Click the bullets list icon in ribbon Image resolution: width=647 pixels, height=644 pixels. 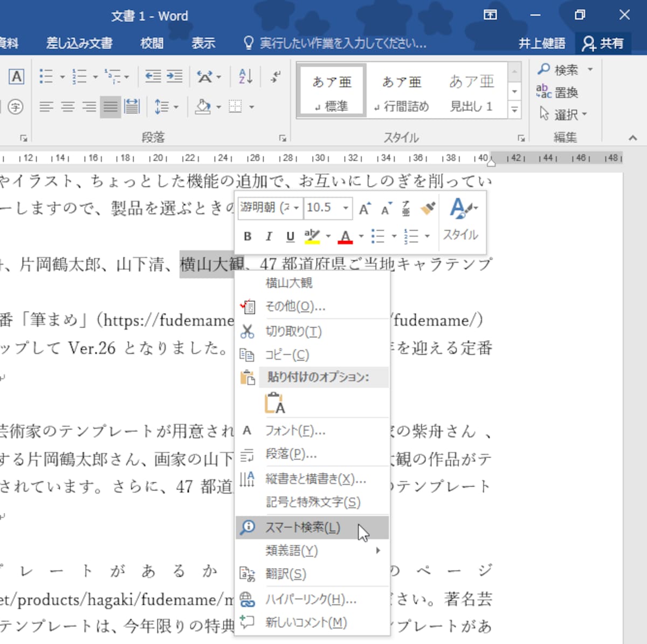pos(46,77)
